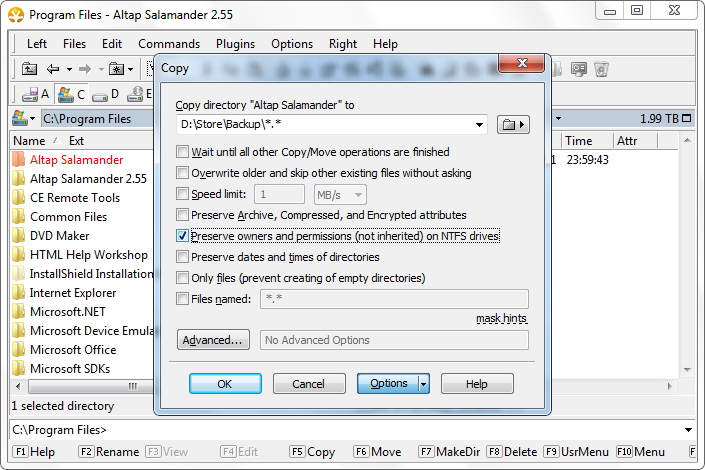The height and width of the screenshot is (470, 705).
Task: Open Advanced... copy options
Action: (213, 340)
